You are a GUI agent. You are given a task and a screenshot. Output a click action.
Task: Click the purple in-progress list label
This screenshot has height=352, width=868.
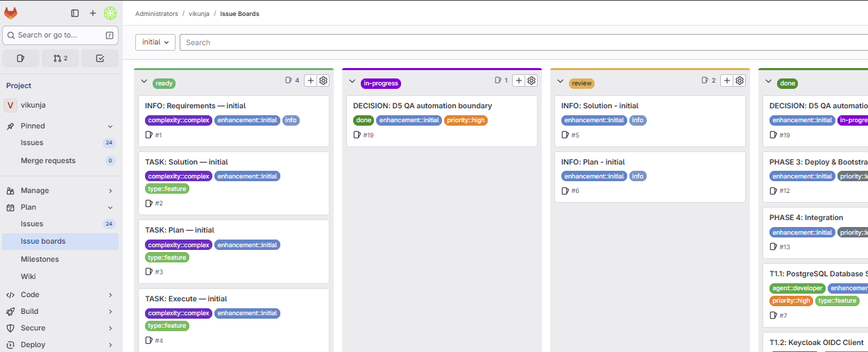(381, 83)
